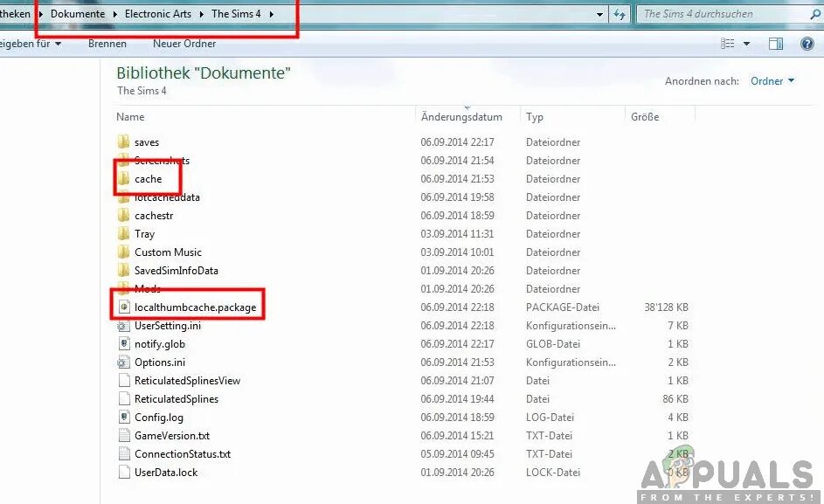This screenshot has width=824, height=504.
Task: Click the Neuer Ordner button
Action: coord(184,44)
